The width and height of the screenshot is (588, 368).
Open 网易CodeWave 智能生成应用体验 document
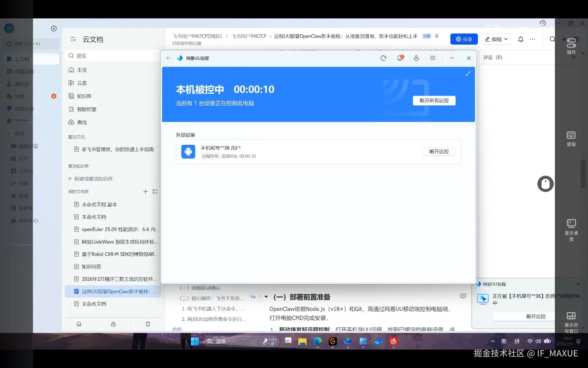(116, 242)
